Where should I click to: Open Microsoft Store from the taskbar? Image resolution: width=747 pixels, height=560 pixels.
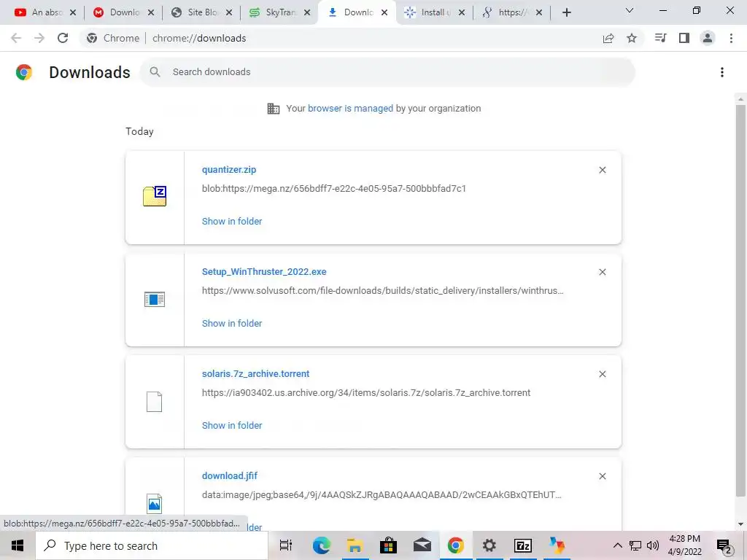pyautogui.click(x=388, y=545)
